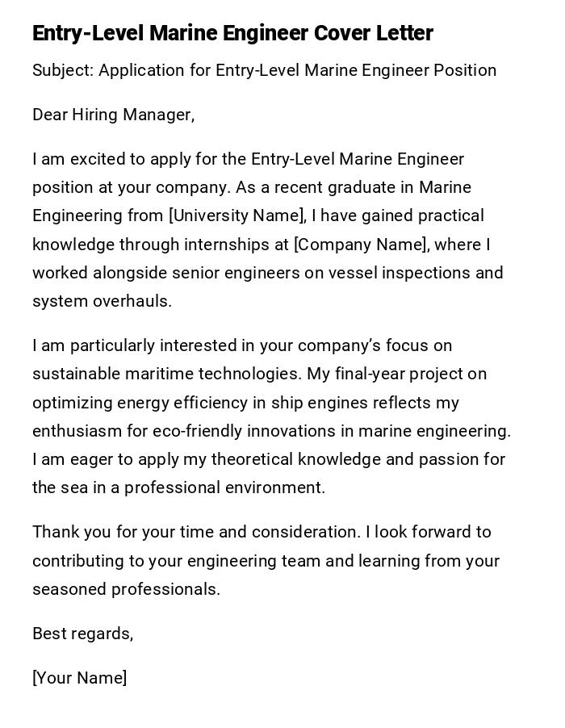Click the phrase "sustainable maritime technologies"
This screenshot has height=728, width=565.
coord(165,374)
